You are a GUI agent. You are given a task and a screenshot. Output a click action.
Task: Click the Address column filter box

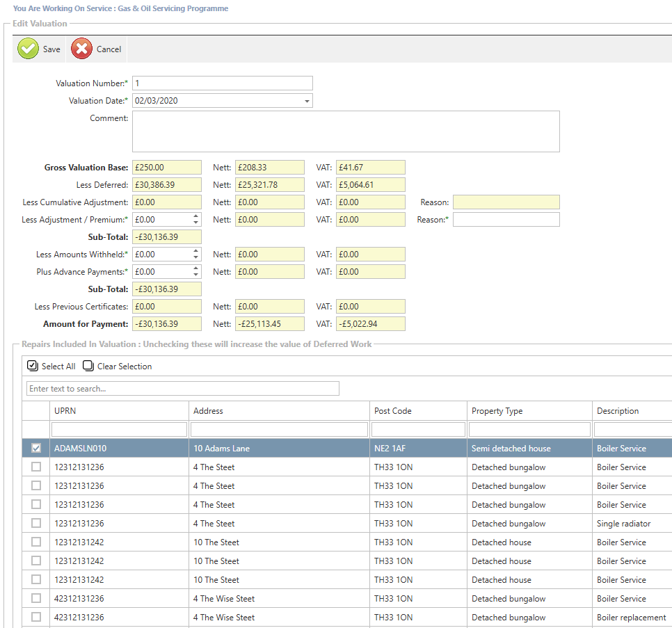coord(279,430)
